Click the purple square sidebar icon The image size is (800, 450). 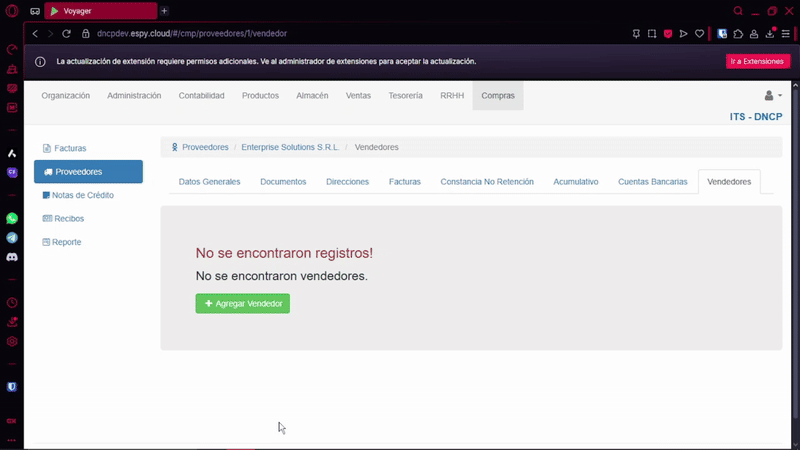[x=12, y=172]
